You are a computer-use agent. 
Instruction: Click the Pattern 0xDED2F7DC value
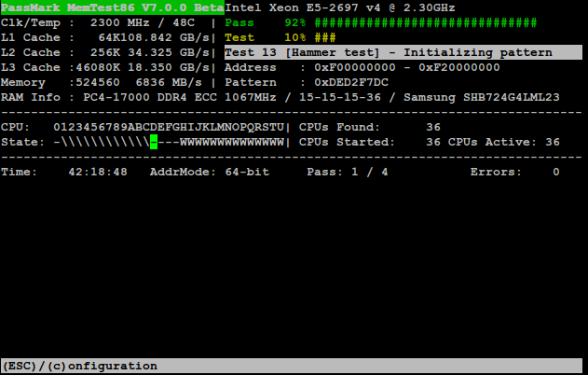(351, 83)
